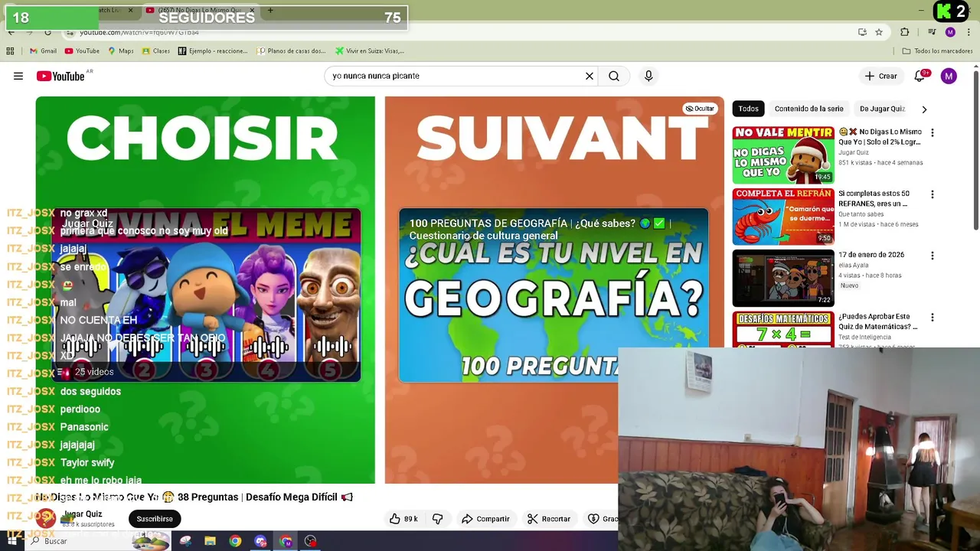The height and width of the screenshot is (551, 980).
Task: Subscribe with the Suscribirse button
Action: pos(155,519)
